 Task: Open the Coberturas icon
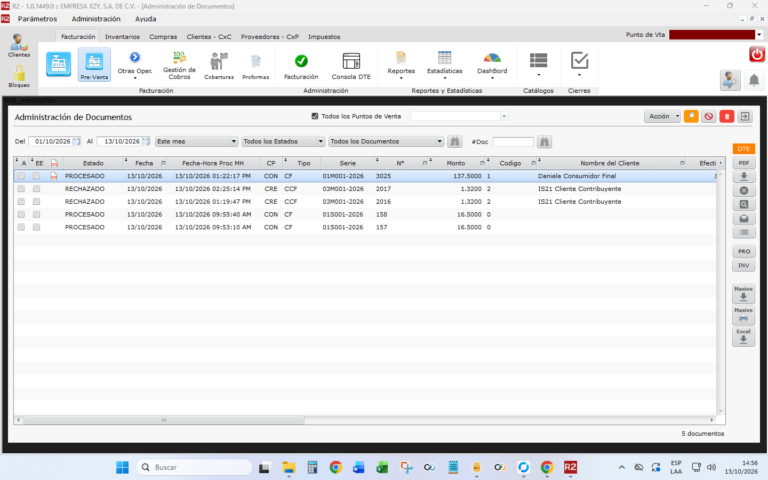[x=219, y=65]
